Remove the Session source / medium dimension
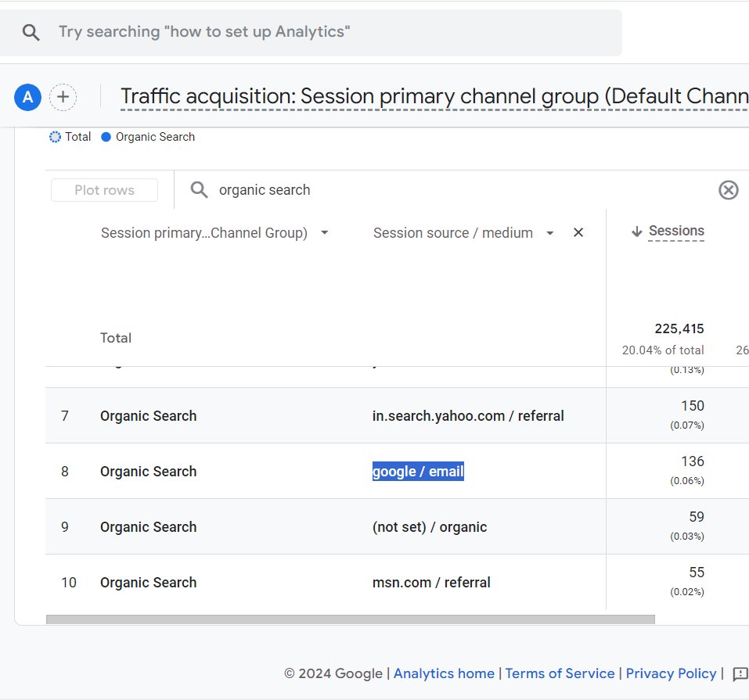749x700 pixels. pos(578,232)
